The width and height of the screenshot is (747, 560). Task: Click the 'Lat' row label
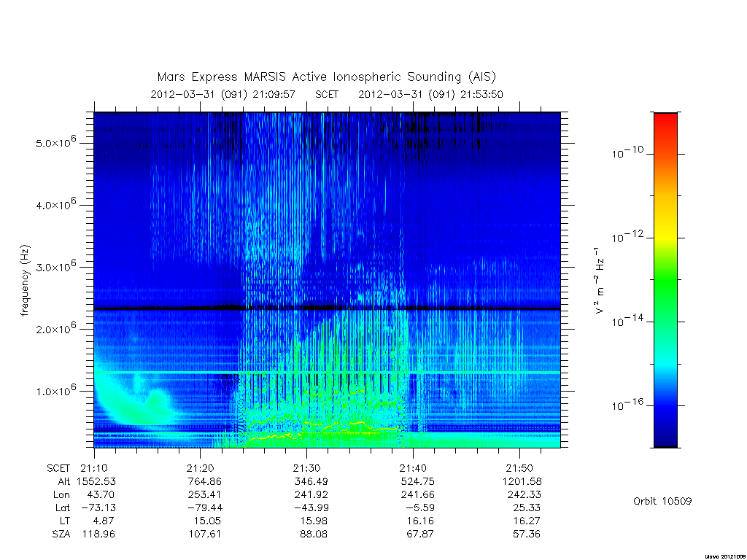tap(63, 507)
